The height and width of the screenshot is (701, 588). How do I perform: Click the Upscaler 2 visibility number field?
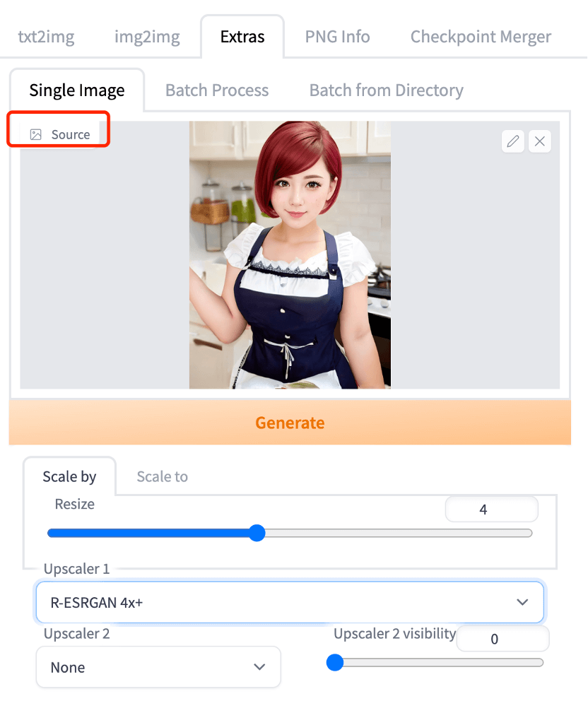502,639
